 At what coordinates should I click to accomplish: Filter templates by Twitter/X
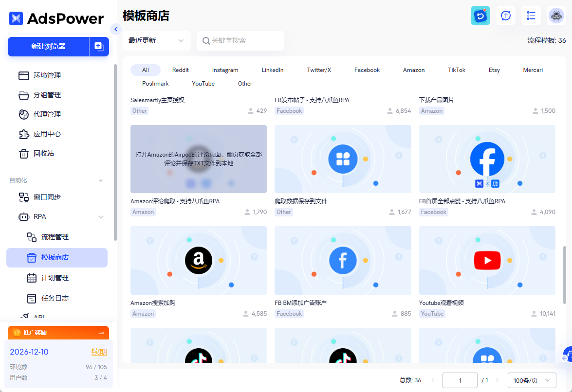(319, 70)
